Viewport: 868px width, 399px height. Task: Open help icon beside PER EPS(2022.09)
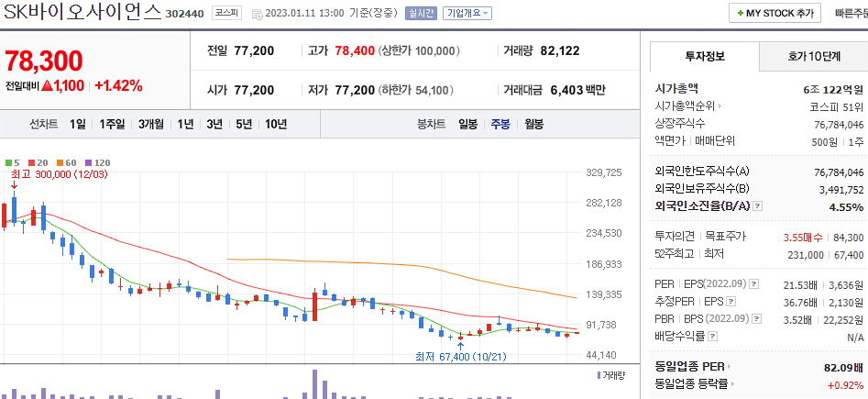(754, 284)
